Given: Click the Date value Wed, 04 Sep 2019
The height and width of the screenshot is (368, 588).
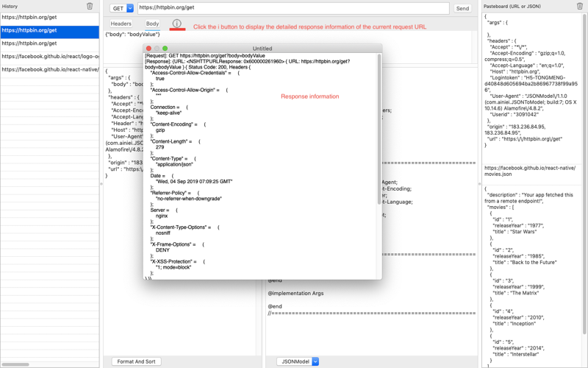Looking at the screenshot, I should (x=194, y=181).
